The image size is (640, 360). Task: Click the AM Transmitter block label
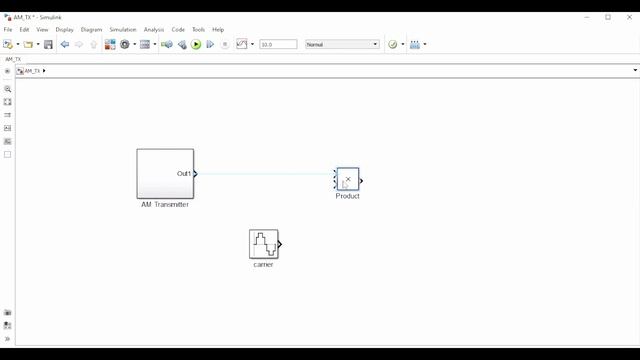pos(165,204)
